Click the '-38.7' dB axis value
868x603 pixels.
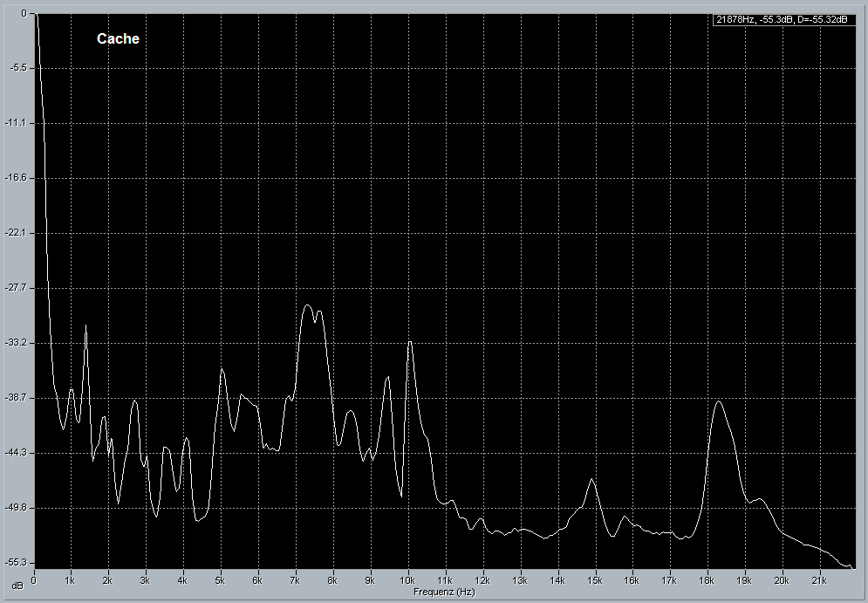pos(16,398)
